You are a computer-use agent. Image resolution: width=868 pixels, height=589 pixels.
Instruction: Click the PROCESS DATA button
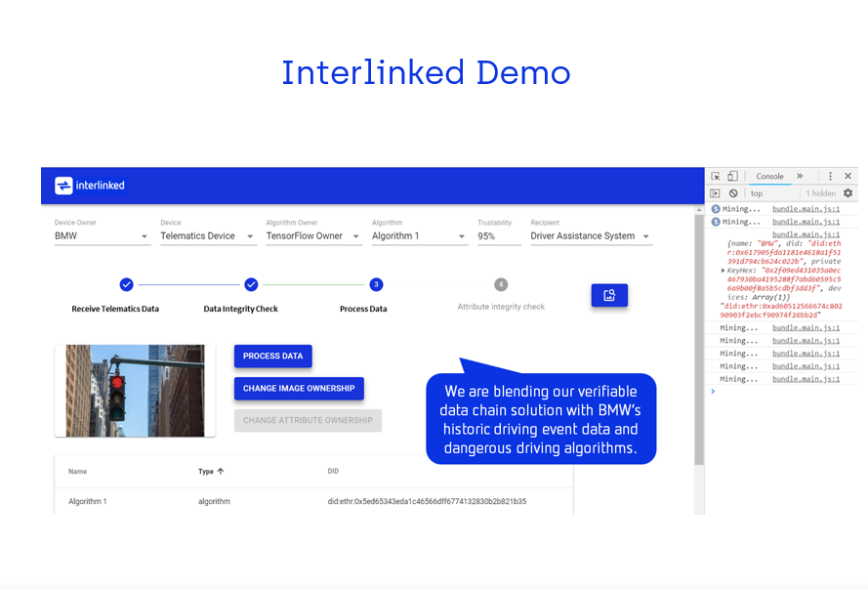(273, 356)
